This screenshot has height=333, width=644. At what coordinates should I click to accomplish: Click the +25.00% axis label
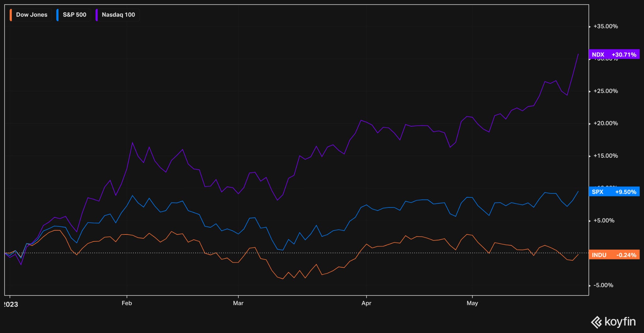point(606,91)
